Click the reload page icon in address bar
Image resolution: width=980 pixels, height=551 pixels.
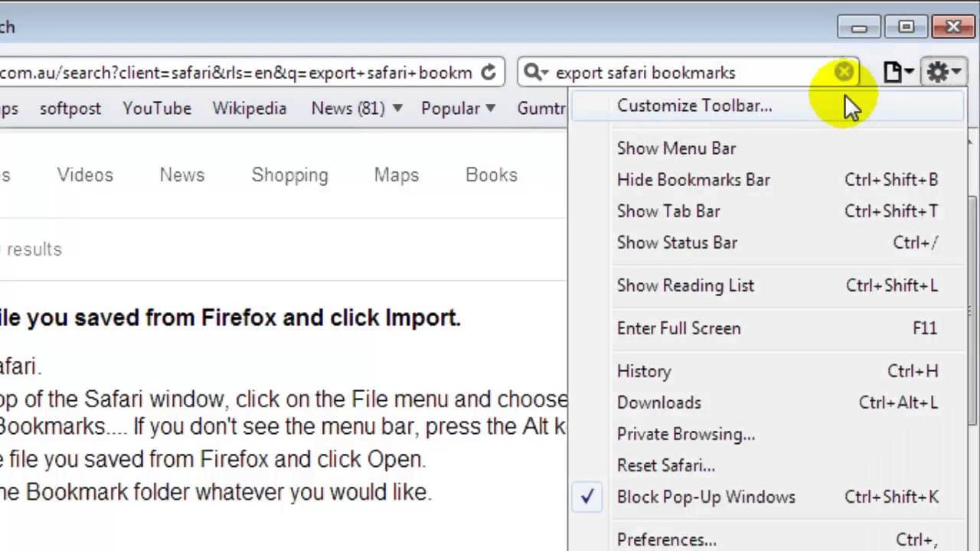click(488, 73)
